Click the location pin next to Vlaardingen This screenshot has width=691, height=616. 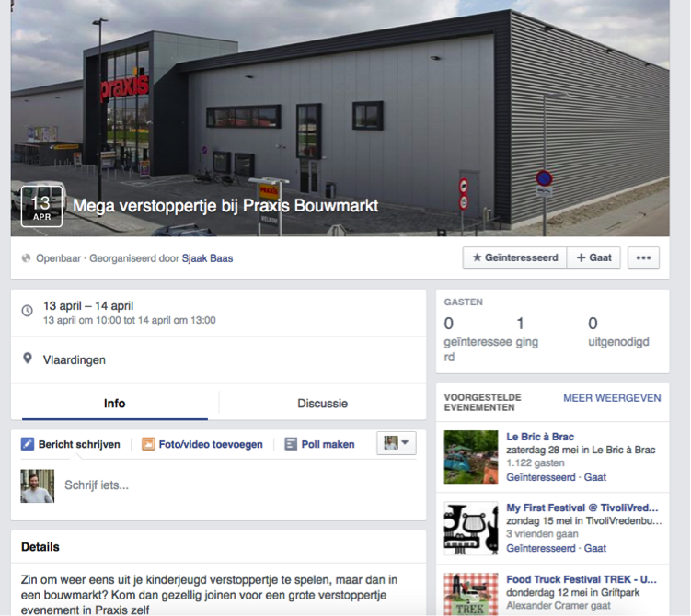click(28, 359)
